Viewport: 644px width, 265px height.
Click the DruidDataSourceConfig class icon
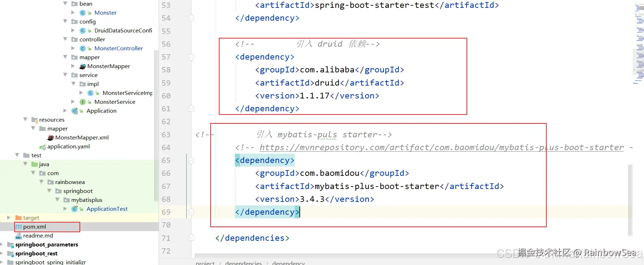(x=83, y=30)
